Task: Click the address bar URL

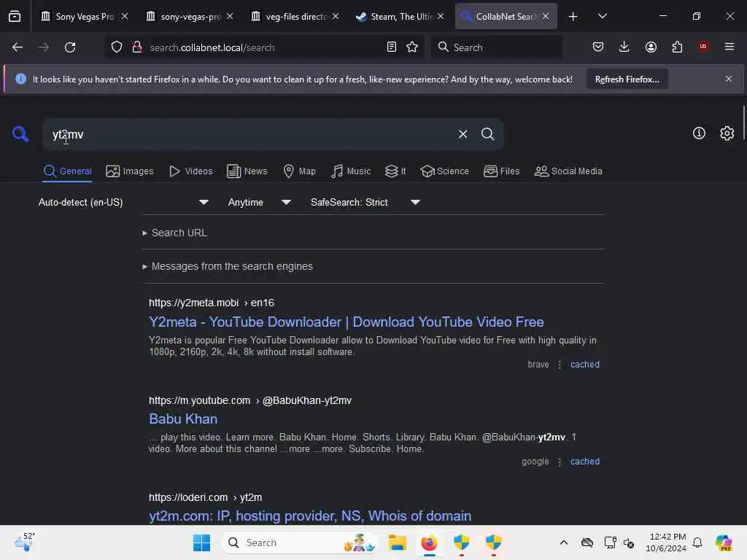Action: (x=212, y=47)
